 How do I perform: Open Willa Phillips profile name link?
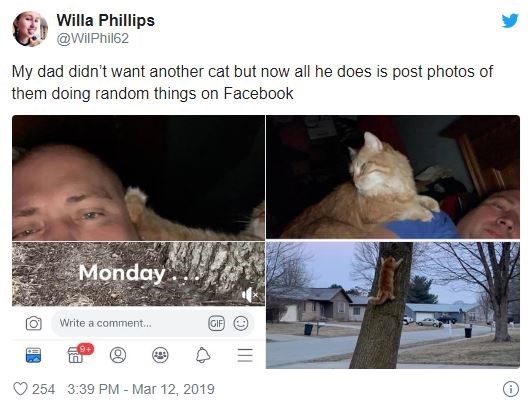tap(106, 20)
